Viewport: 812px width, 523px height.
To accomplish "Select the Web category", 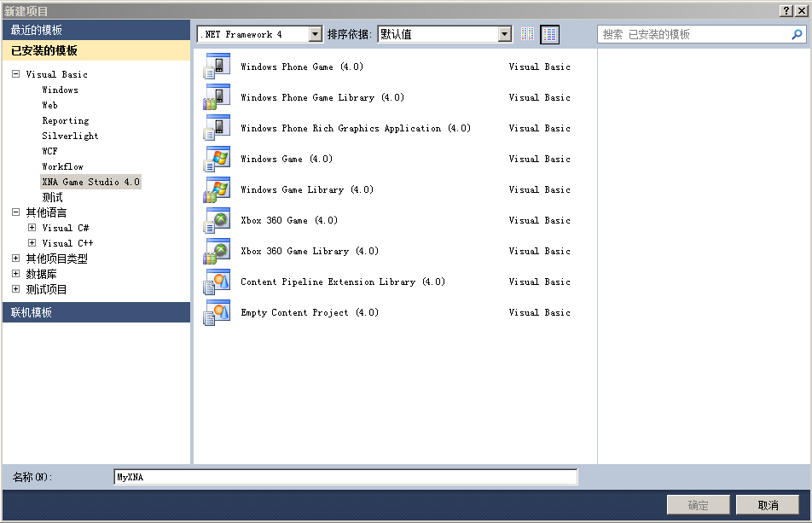I will tap(49, 105).
